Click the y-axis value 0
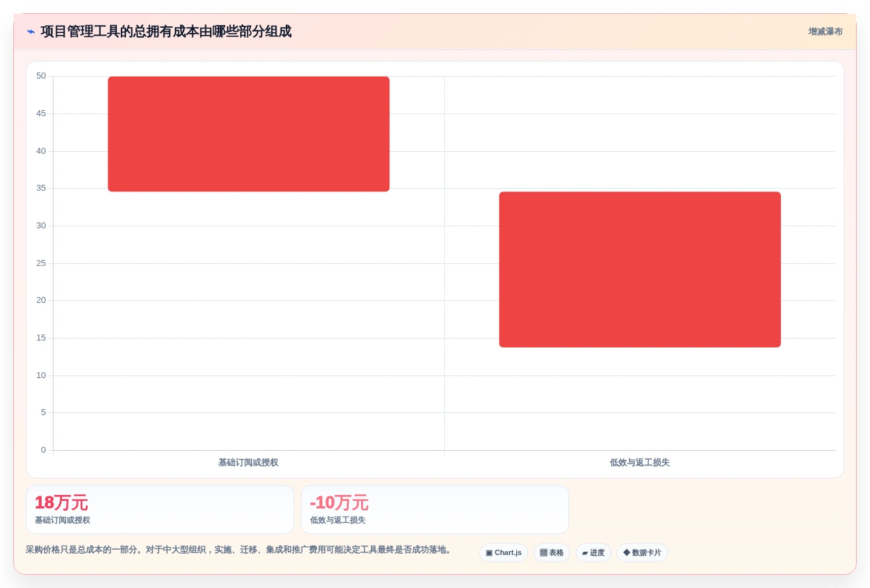Screen dimensions: 870x588 pos(44,450)
